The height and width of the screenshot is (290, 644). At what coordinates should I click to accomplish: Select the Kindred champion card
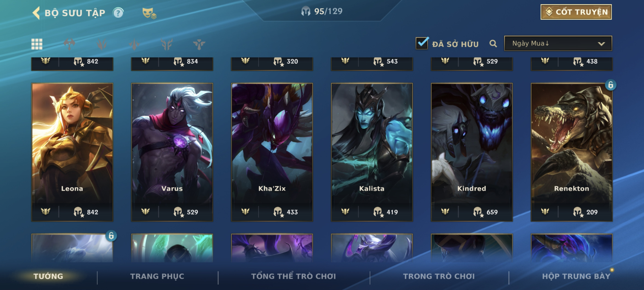tap(471, 152)
